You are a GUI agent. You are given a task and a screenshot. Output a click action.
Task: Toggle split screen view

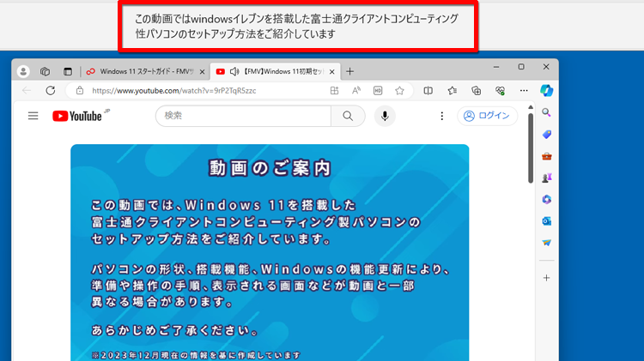click(x=428, y=91)
